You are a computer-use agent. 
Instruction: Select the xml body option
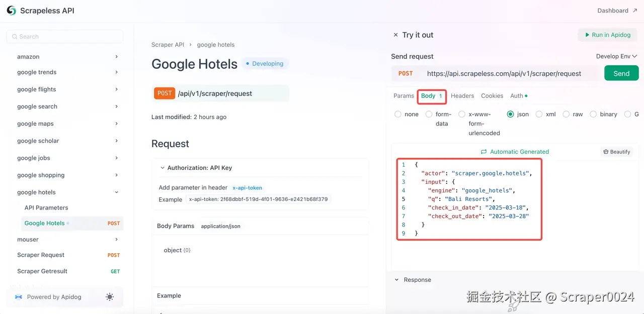(539, 114)
